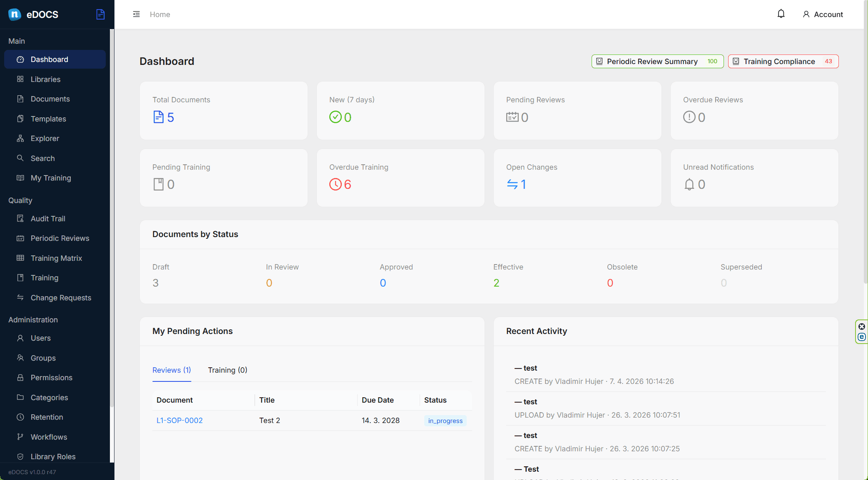Click activity CREATE entry dated 26. 3. 2026 10:07:25

pos(666,442)
